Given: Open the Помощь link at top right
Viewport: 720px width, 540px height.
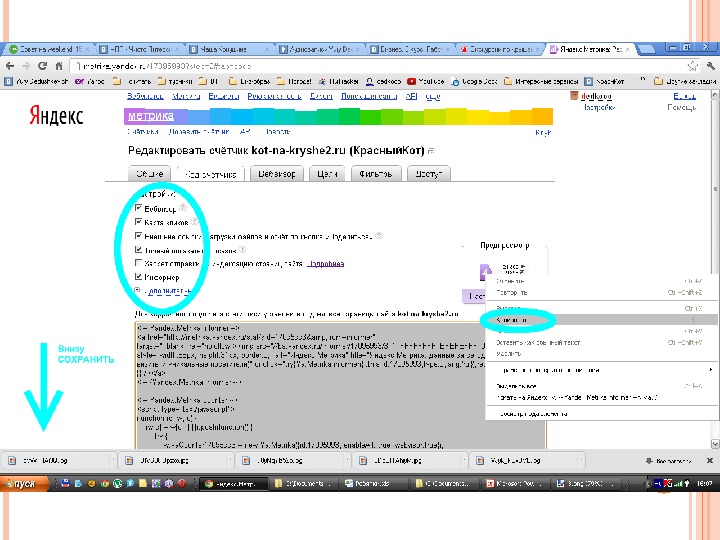Looking at the screenshot, I should (x=681, y=107).
